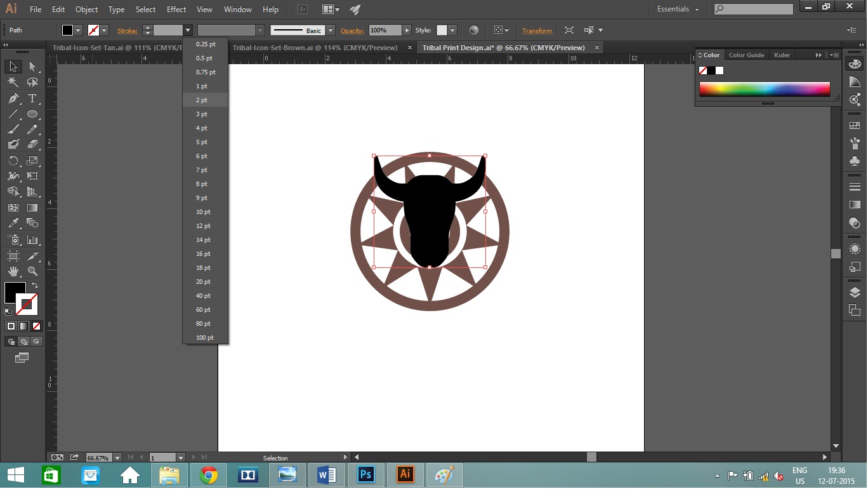The image size is (868, 489).
Task: Select the Symbol Sprayer tool
Action: click(x=13, y=240)
